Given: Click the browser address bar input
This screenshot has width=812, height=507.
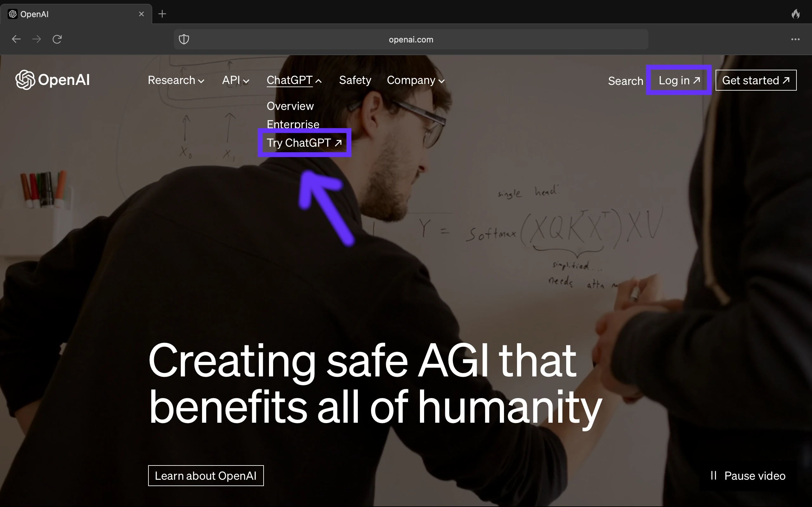Looking at the screenshot, I should [x=412, y=39].
